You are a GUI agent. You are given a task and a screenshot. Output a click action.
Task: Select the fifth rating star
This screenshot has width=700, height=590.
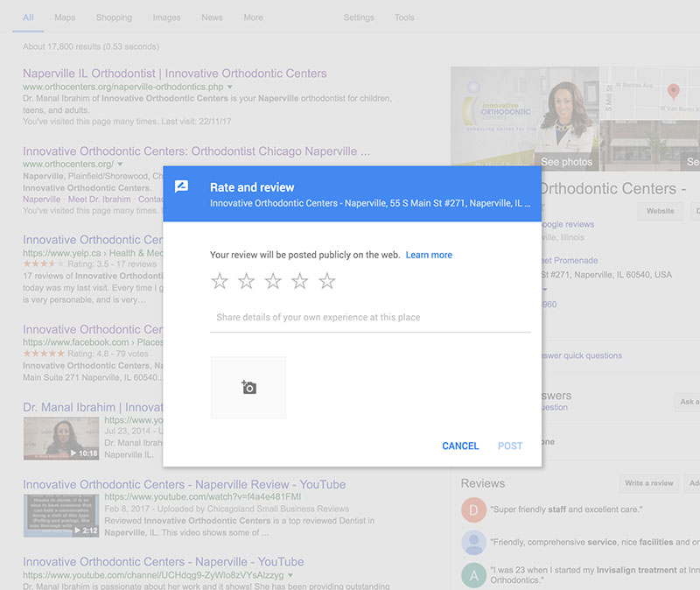pyautogui.click(x=326, y=281)
